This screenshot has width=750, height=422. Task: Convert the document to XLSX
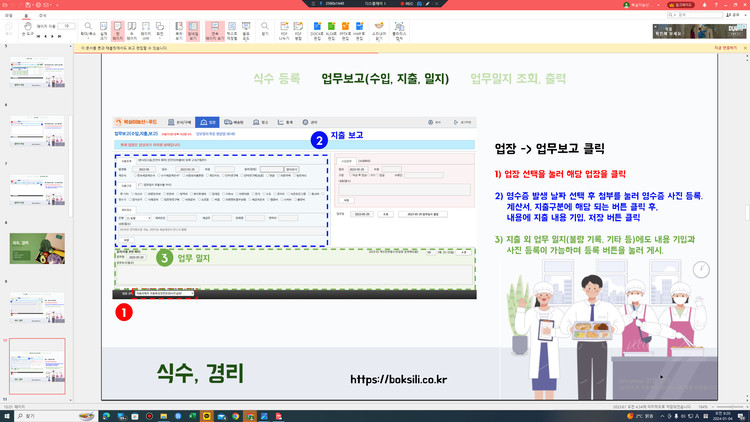coord(331,30)
